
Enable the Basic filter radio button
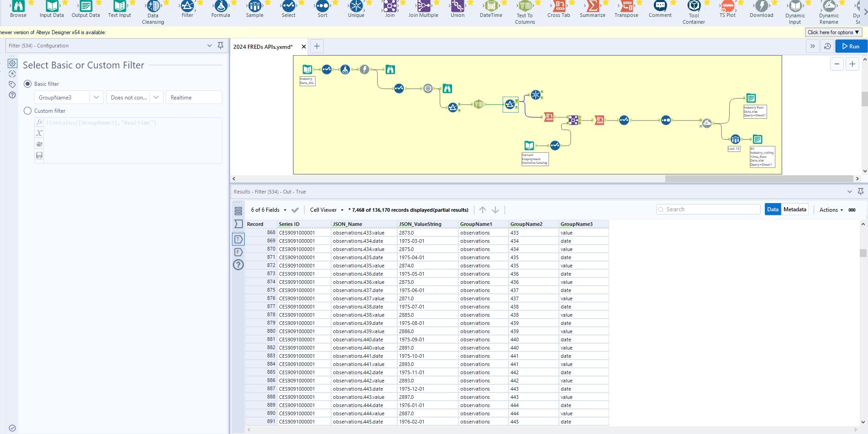[28, 84]
